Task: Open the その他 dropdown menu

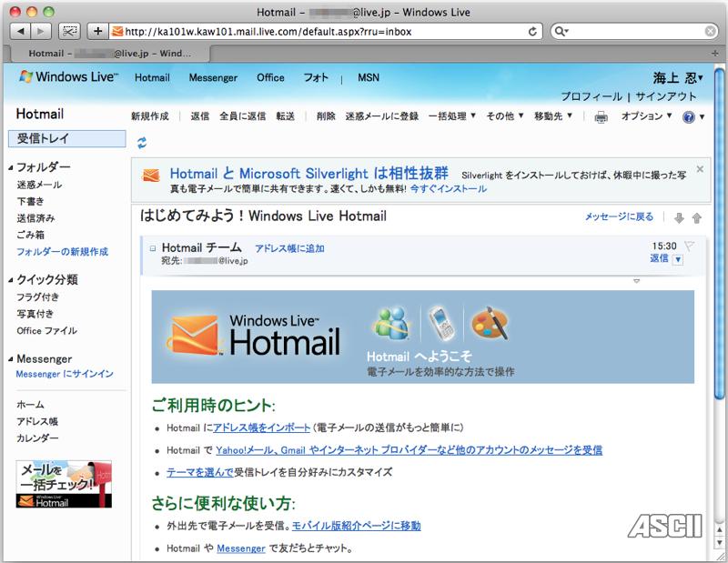Action: coord(505,116)
